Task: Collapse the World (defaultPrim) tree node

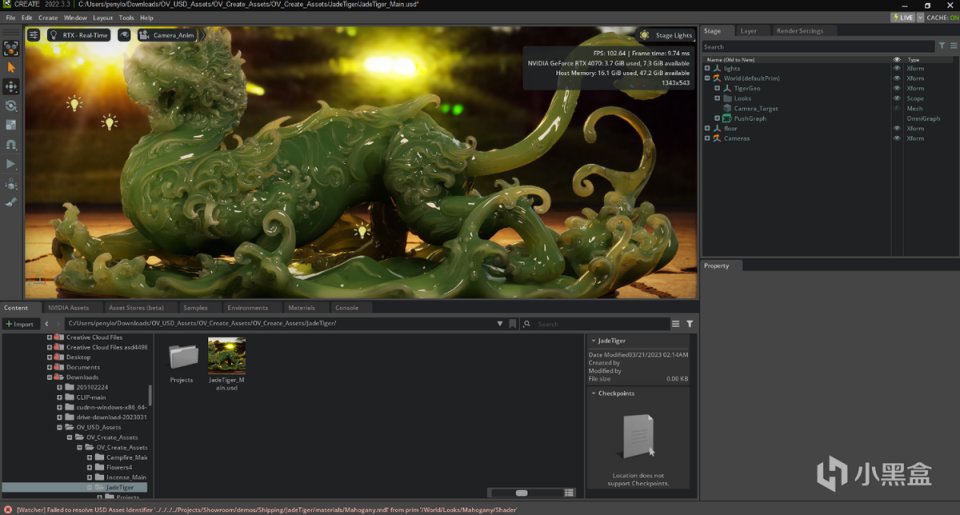Action: 707,78
